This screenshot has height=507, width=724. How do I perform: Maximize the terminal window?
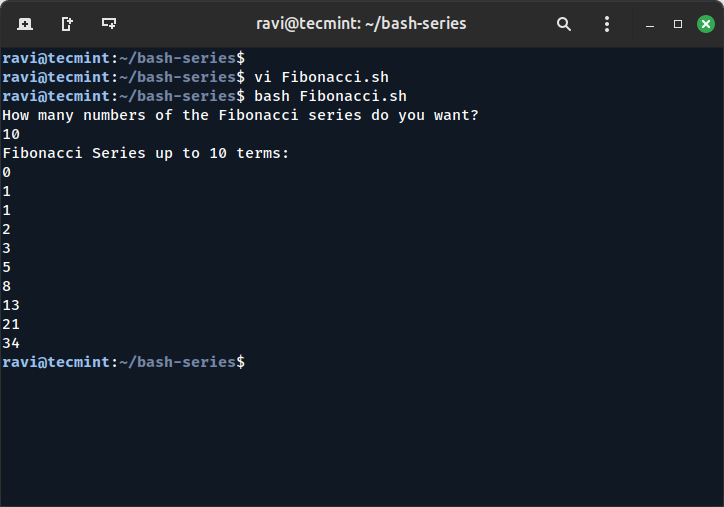(x=678, y=23)
